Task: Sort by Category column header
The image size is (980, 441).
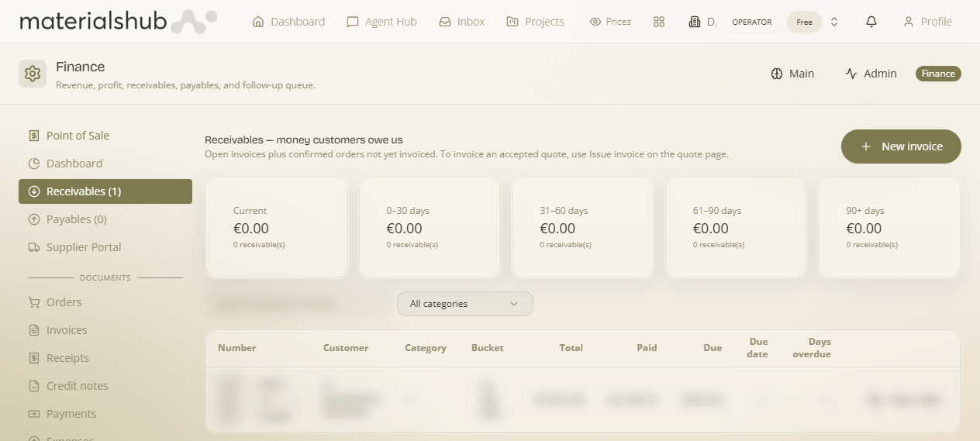Action: (x=426, y=348)
